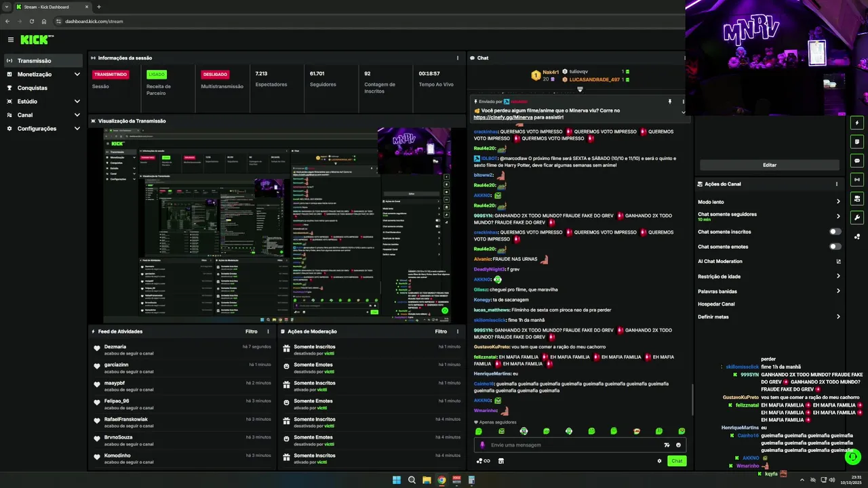The image size is (868, 488).
Task: Open the Ações de Moderação panel options menu
Action: coord(458,331)
